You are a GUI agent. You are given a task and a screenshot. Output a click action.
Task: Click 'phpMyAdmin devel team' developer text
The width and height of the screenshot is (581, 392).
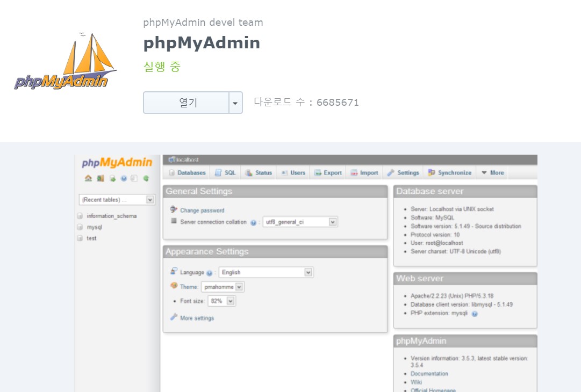click(x=203, y=22)
